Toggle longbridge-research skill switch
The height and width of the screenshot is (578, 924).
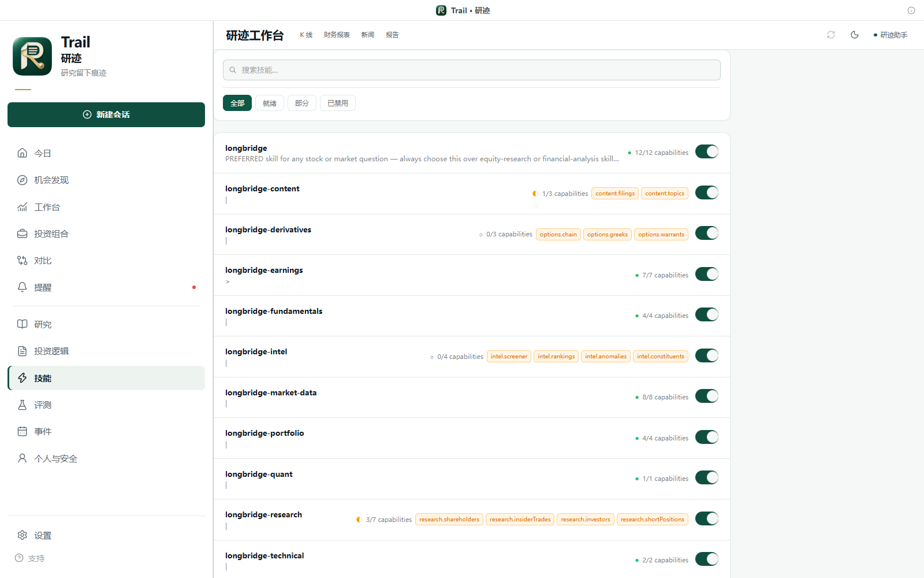(x=707, y=518)
